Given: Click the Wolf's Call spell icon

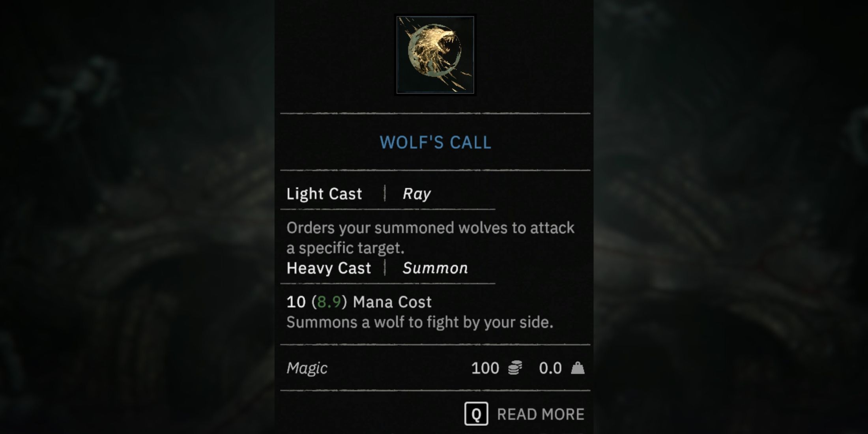Looking at the screenshot, I should pos(435,55).
